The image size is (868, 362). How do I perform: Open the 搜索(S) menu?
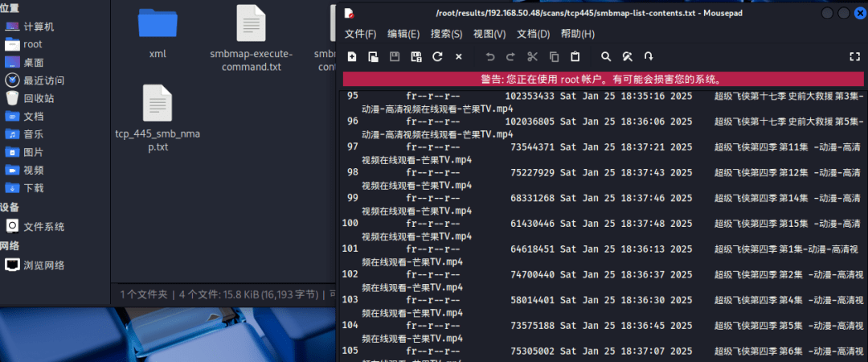click(446, 34)
